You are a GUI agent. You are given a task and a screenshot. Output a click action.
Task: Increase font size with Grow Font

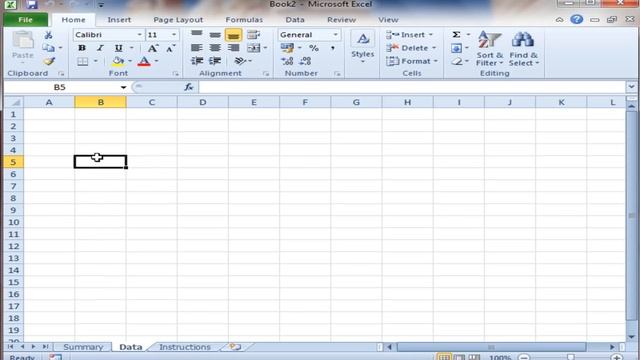(x=153, y=48)
